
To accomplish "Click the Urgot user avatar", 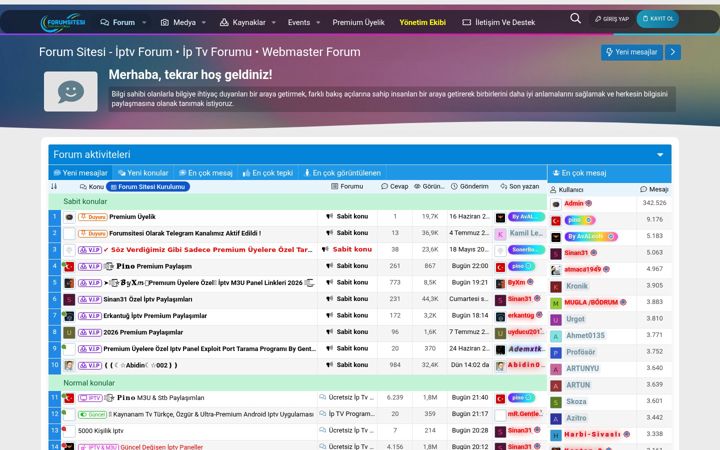I will point(556,320).
